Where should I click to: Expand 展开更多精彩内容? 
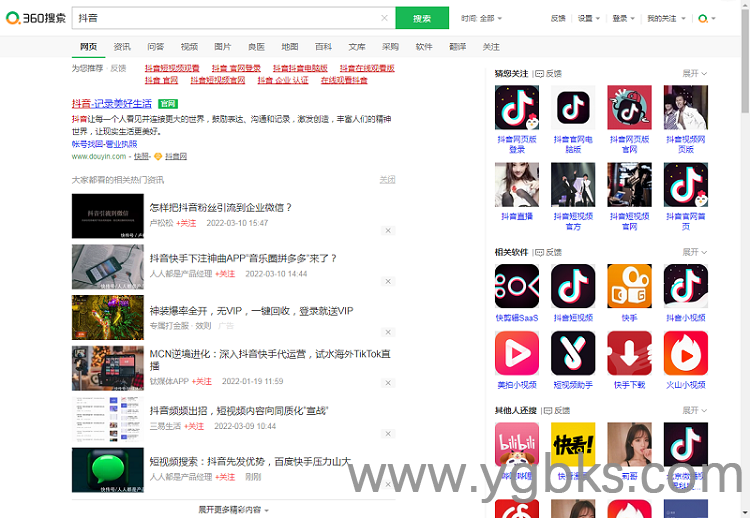pos(233,509)
